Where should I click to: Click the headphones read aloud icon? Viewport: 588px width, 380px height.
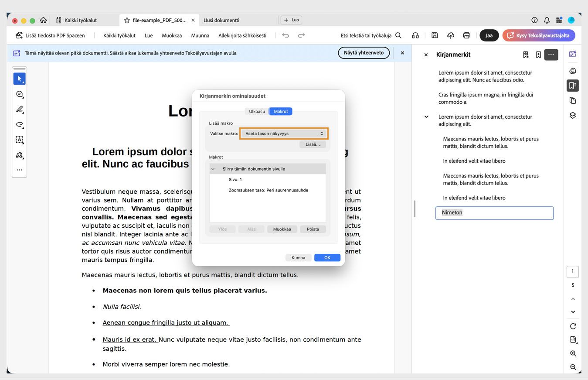point(415,35)
